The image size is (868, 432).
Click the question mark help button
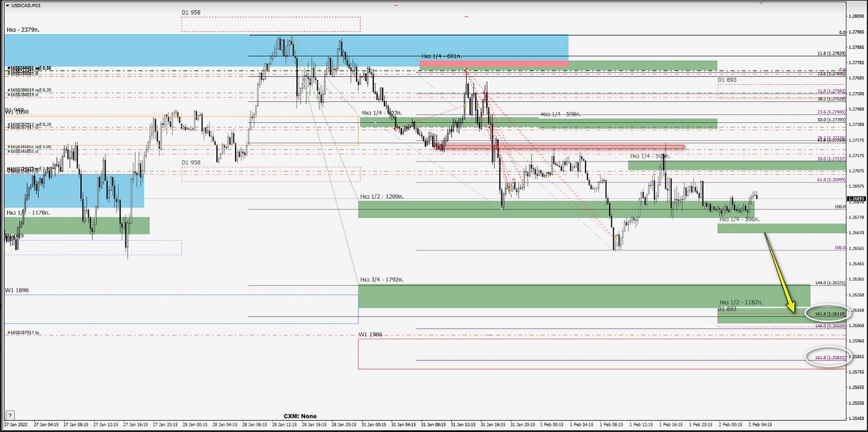click(10, 414)
